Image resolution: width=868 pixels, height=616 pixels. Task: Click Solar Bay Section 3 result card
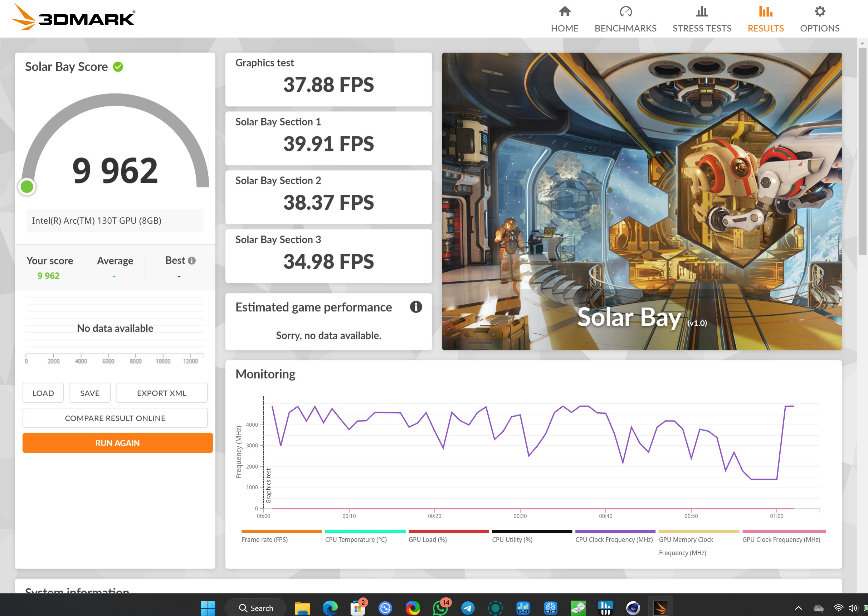[328, 256]
